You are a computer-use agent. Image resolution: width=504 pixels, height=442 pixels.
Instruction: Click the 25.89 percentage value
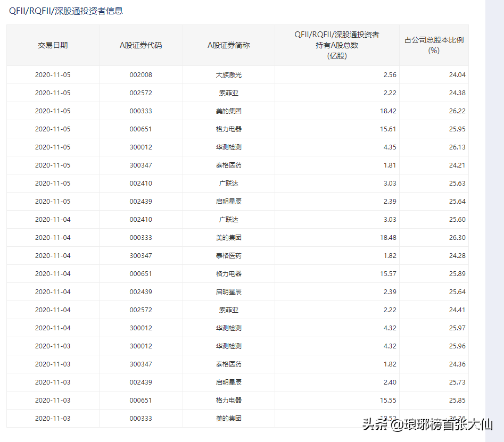tap(457, 274)
